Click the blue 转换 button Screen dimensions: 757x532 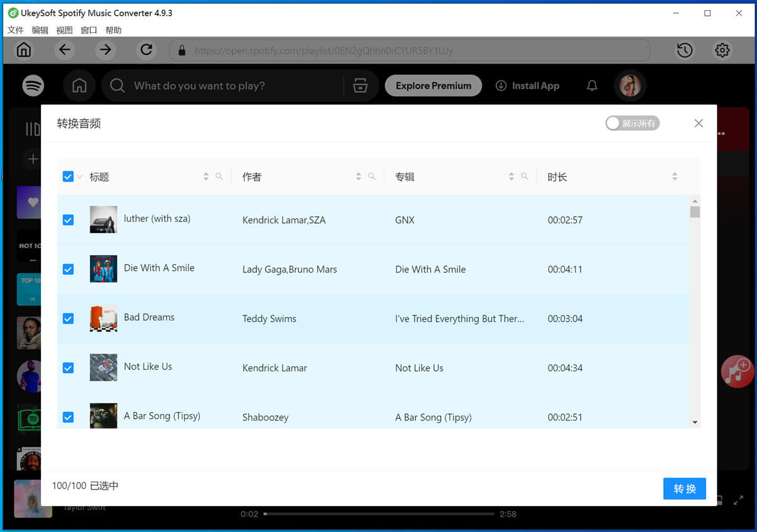[x=684, y=489]
